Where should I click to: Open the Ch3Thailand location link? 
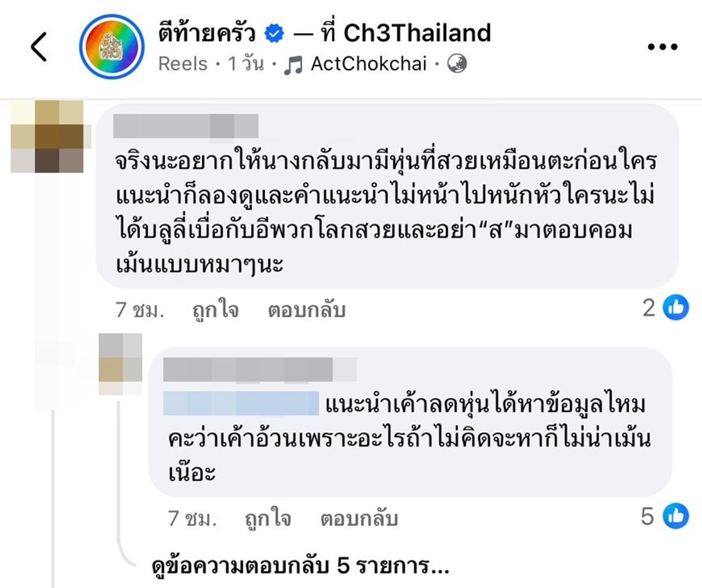point(417,33)
